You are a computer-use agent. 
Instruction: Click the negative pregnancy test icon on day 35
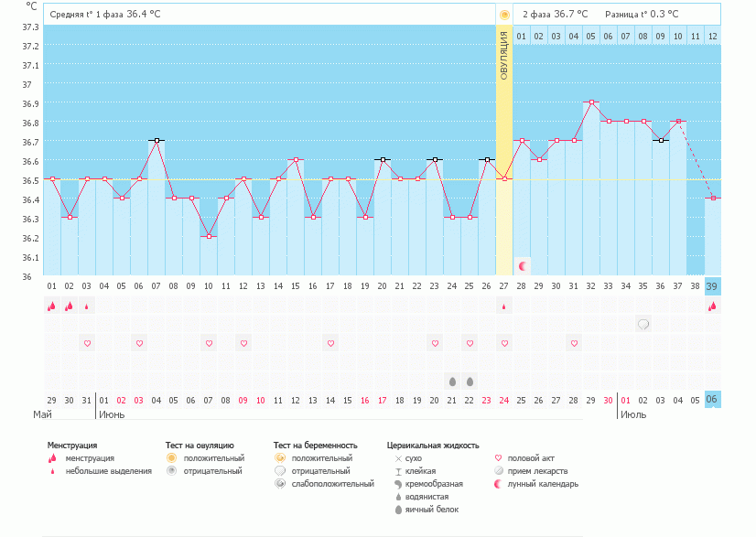pyautogui.click(x=643, y=324)
